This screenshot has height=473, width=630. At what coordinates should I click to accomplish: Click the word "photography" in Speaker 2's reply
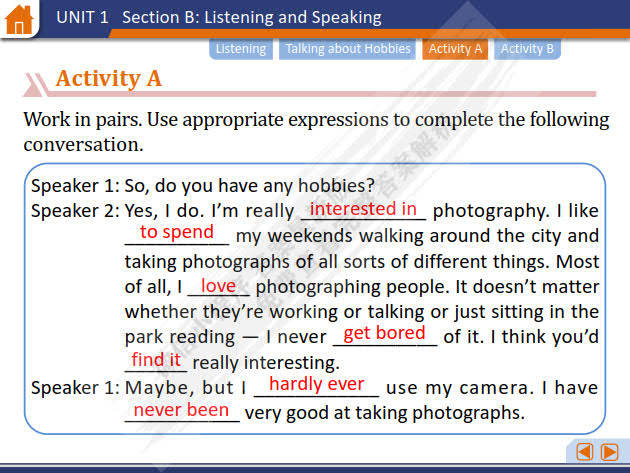coord(485,211)
